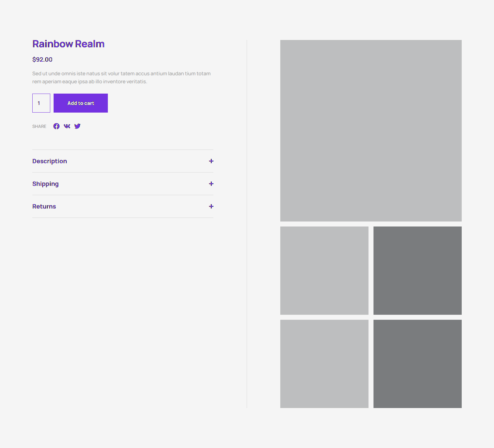Click the plus icon beside Description
494x448 pixels.
tap(211, 161)
